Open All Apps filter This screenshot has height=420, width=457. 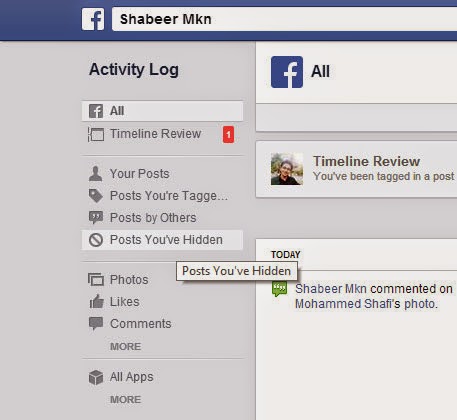click(132, 377)
